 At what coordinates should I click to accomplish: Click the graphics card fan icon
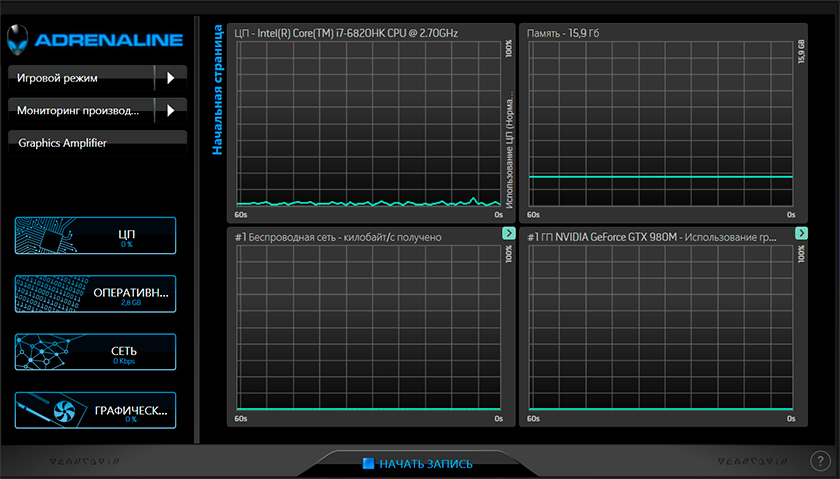(64, 411)
